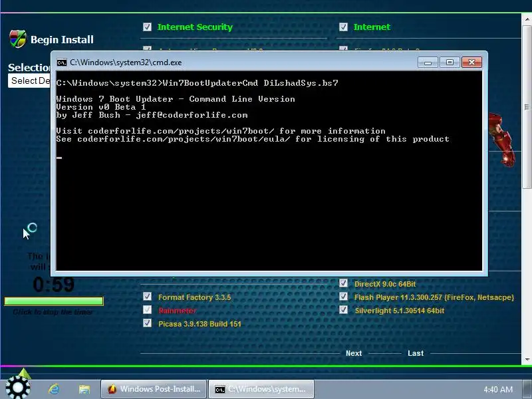Switch to the cmd.exe taskbar button
The height and width of the screenshot is (399, 532).
261,389
